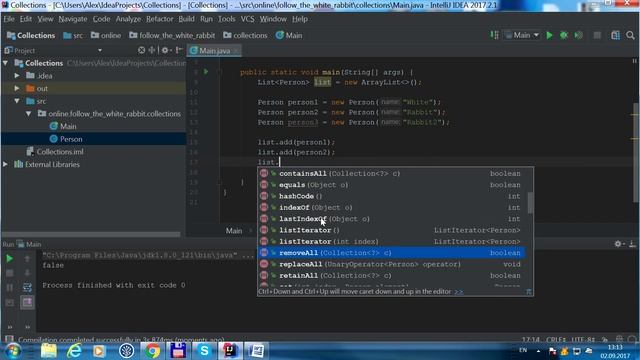Hide the Project tool window
640x360 pixels.
coord(179,50)
